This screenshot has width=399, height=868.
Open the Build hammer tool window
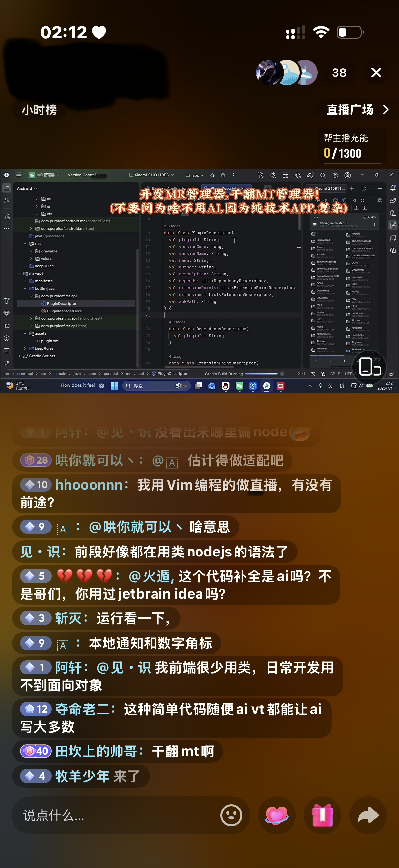pos(6,301)
